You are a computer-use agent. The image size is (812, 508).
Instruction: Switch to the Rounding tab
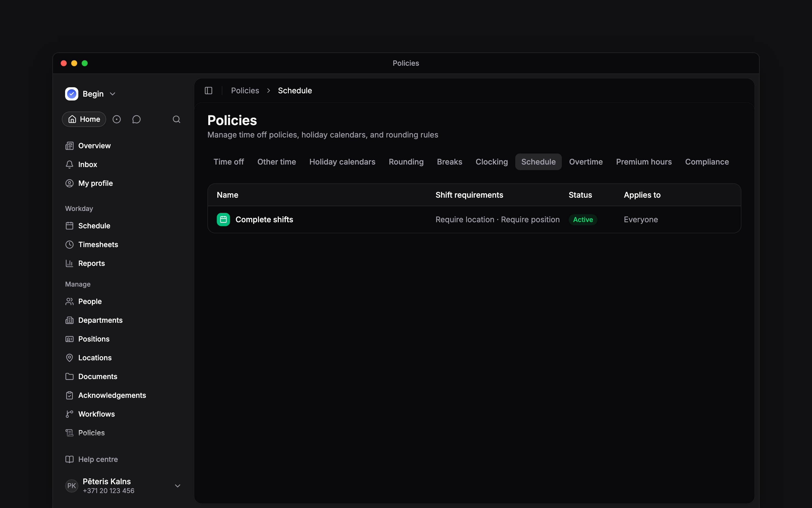pyautogui.click(x=406, y=162)
